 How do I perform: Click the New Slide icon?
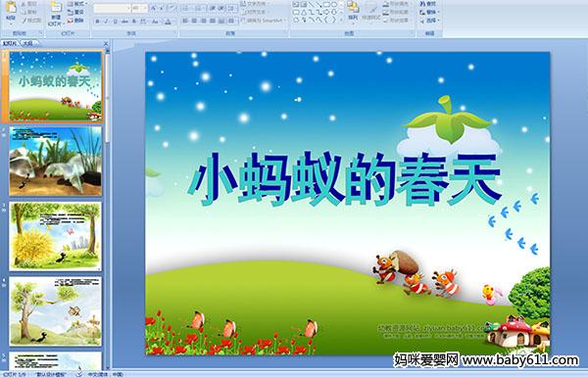tap(56, 15)
